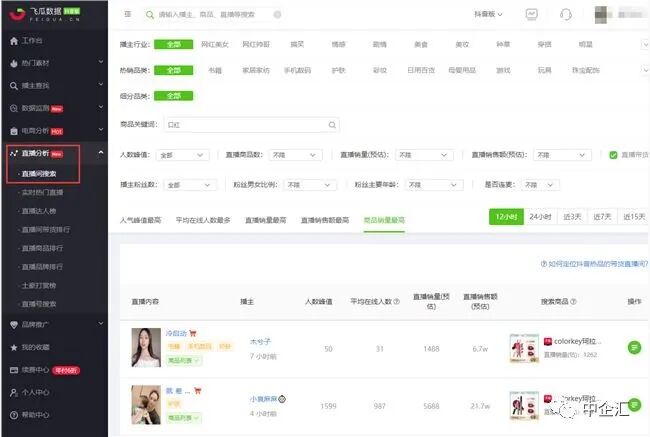Click the top search magnifier icon
The image size is (650, 437).
[x=150, y=15]
